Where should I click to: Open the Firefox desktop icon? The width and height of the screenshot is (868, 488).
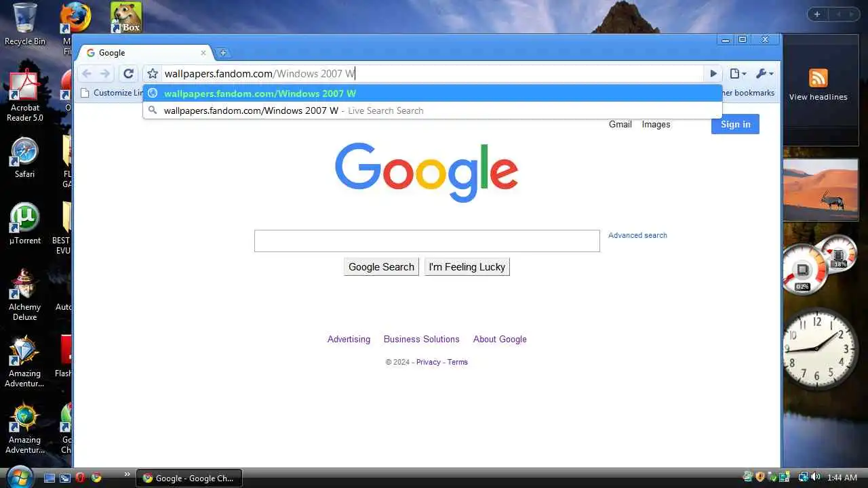(75, 18)
